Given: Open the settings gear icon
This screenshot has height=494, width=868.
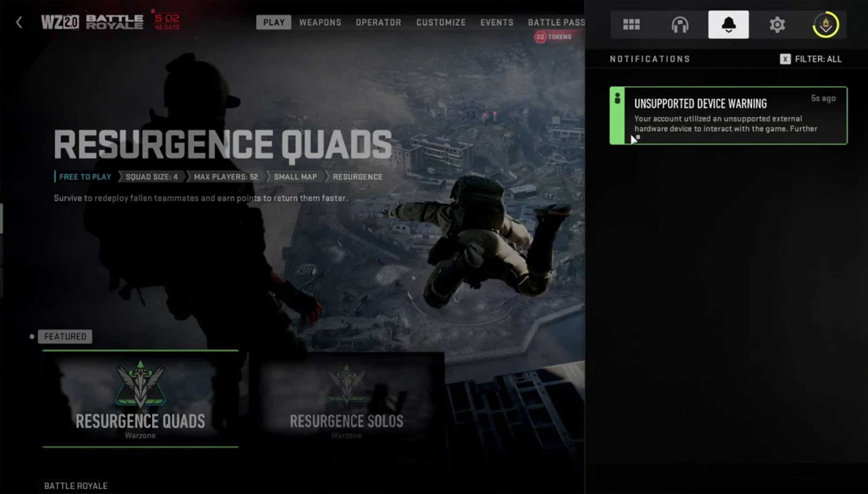Looking at the screenshot, I should (x=777, y=25).
